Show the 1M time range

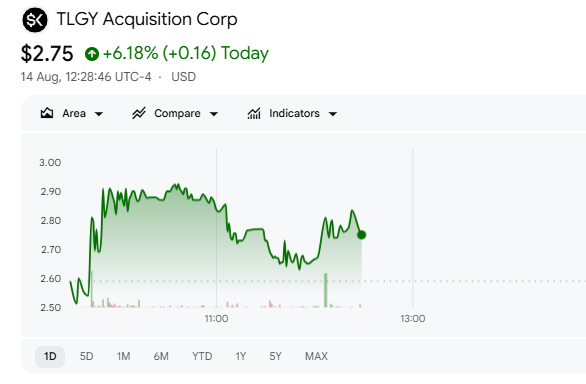[123, 356]
